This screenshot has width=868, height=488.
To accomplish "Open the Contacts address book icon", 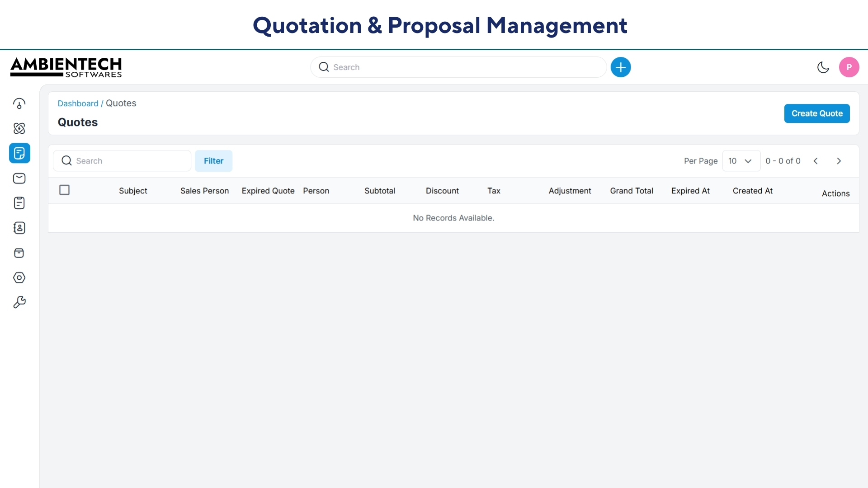I will tap(19, 228).
